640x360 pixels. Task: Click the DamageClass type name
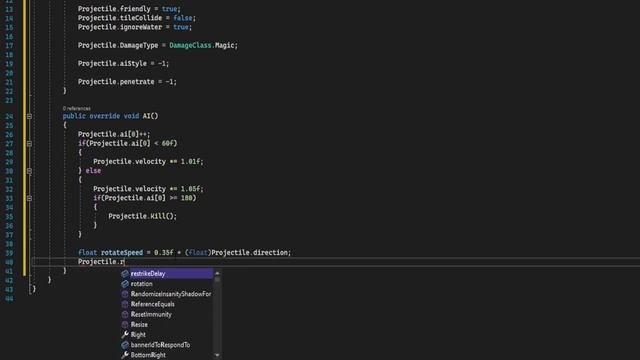pos(190,45)
